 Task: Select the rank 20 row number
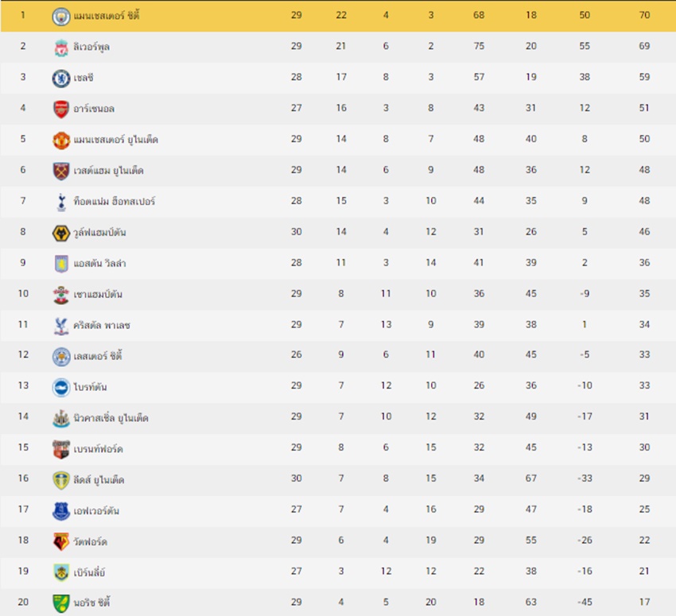pos(23,602)
